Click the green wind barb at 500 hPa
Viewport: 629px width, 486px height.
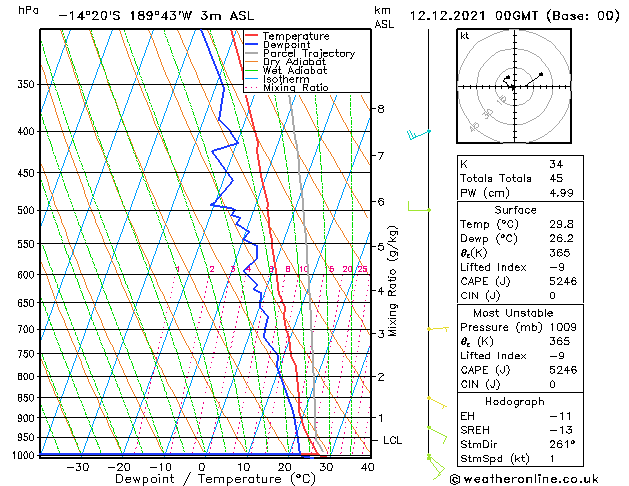tap(419, 207)
